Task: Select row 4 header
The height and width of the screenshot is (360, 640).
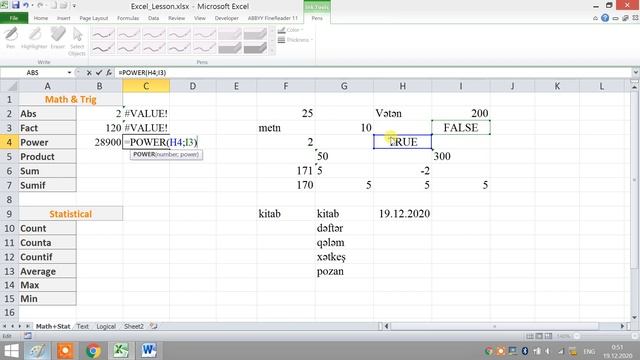Action: click(9, 142)
